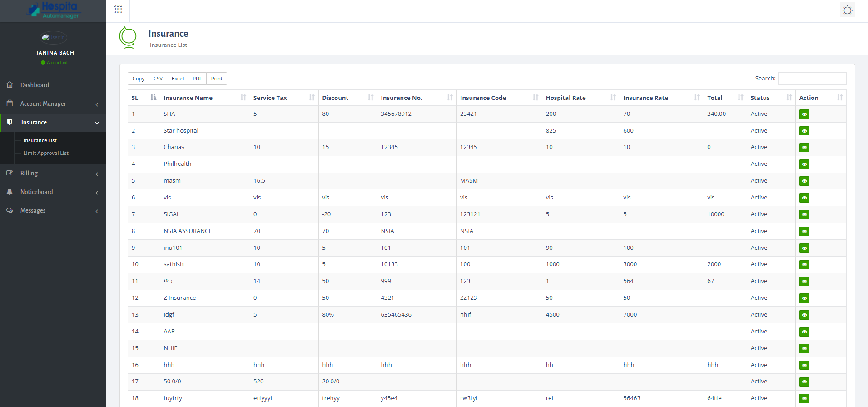Image resolution: width=868 pixels, height=407 pixels.
Task: Sort table by Insurance No.
Action: (417, 98)
